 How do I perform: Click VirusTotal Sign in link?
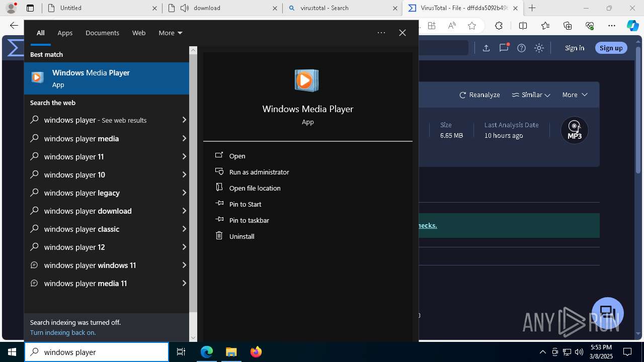575,48
